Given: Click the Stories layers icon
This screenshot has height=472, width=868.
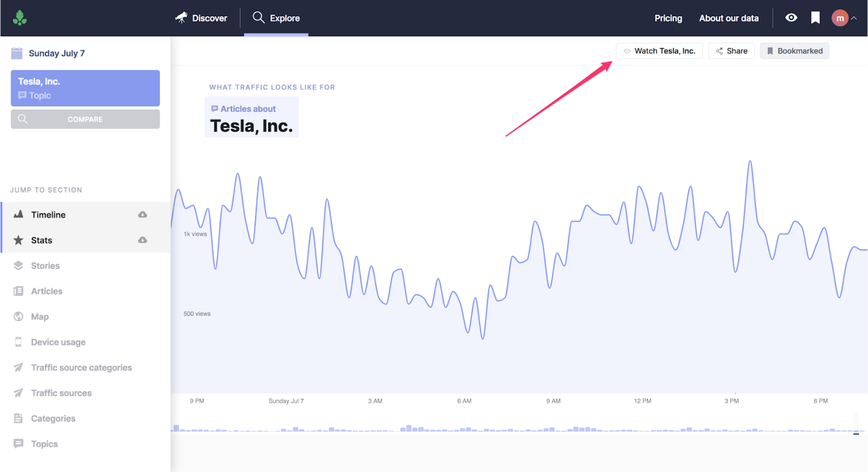Looking at the screenshot, I should [x=19, y=265].
